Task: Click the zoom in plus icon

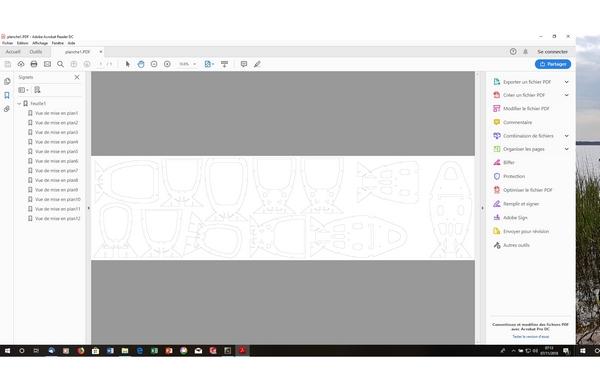Action: tap(167, 64)
